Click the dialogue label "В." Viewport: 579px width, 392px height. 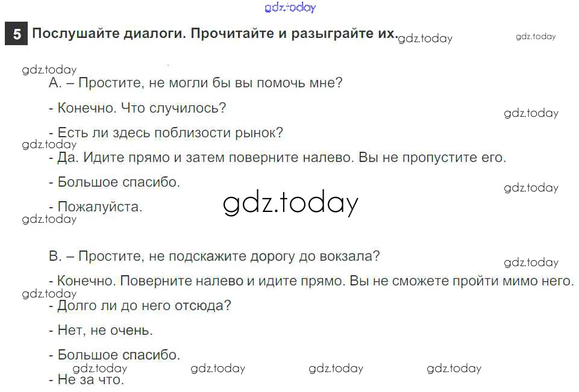pyautogui.click(x=55, y=256)
